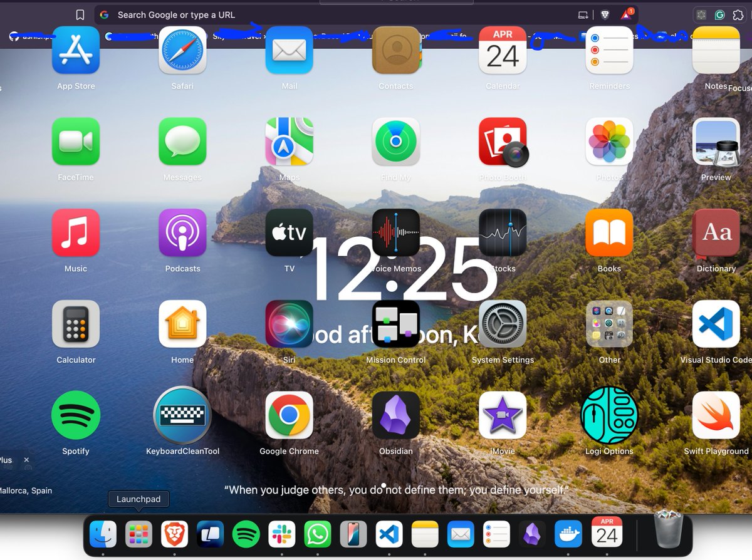Open Calendar in the Launchpad grid
Image resolution: width=752 pixels, height=560 pixels.
(x=503, y=50)
